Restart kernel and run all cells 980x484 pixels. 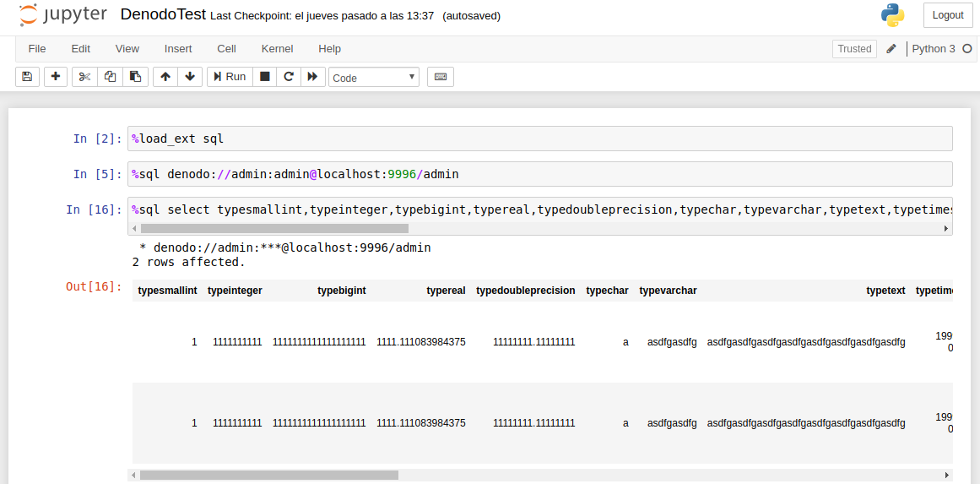[313, 77]
